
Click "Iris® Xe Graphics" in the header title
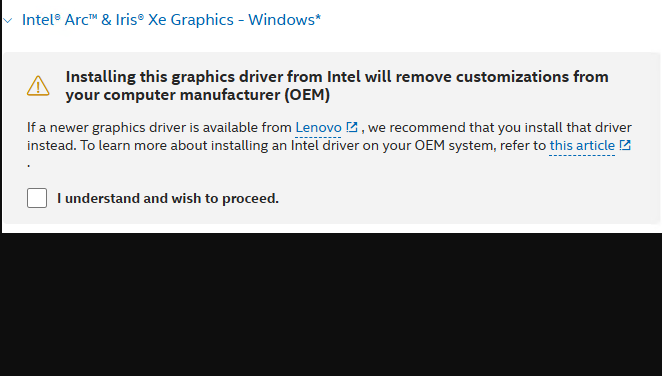pos(174,20)
